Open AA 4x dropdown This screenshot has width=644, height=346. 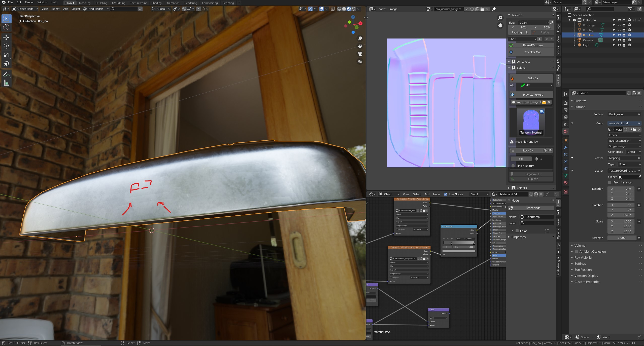(x=536, y=85)
